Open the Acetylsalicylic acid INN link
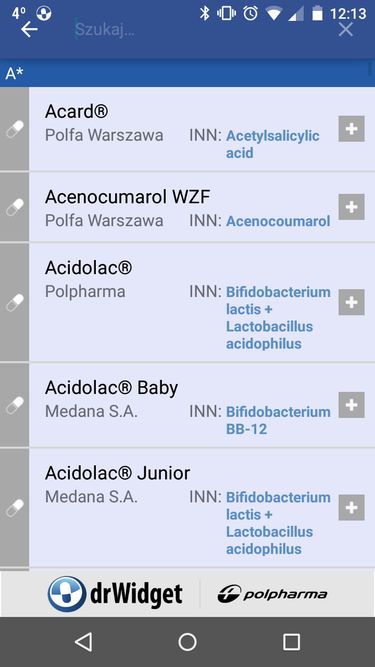 273,144
